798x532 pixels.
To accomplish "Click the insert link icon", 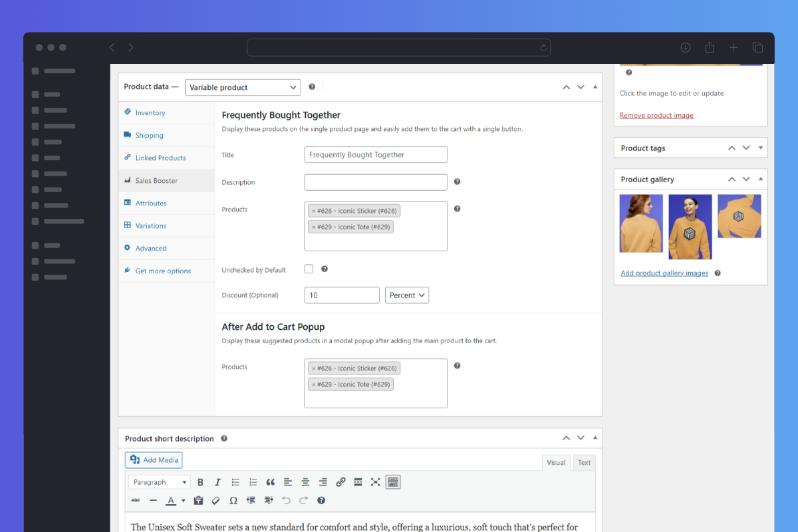I will pyautogui.click(x=340, y=482).
